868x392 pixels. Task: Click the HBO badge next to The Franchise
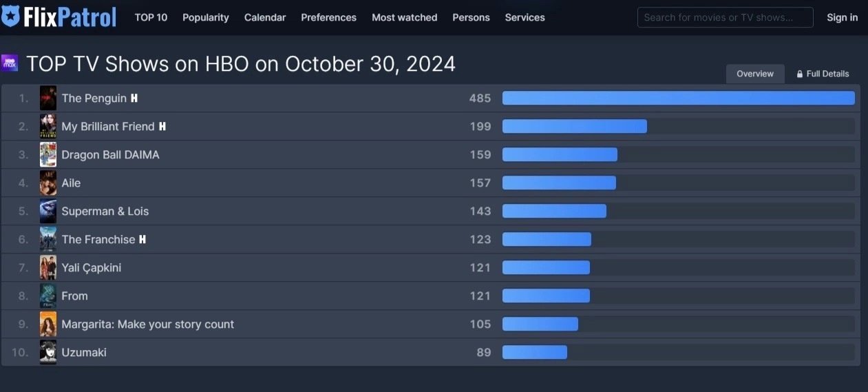(142, 240)
